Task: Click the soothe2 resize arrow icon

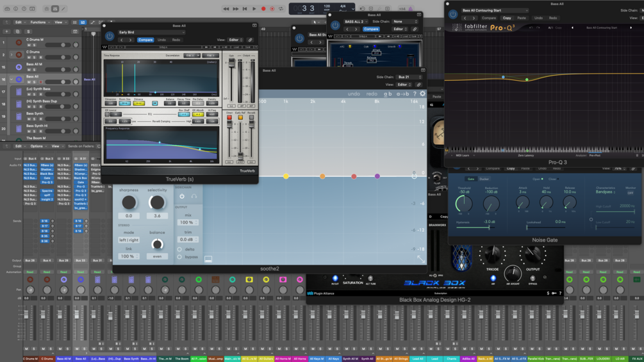Action: pos(421,259)
